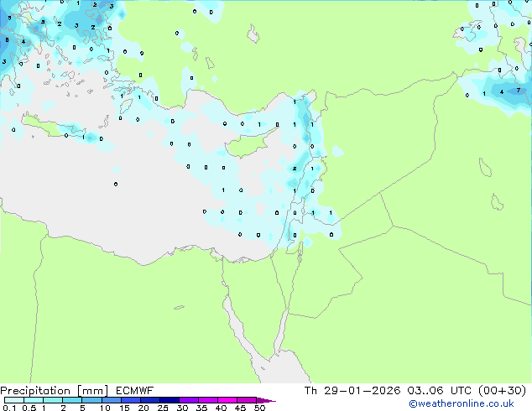Select the legend swatch between 2 and 5

[72, 400]
